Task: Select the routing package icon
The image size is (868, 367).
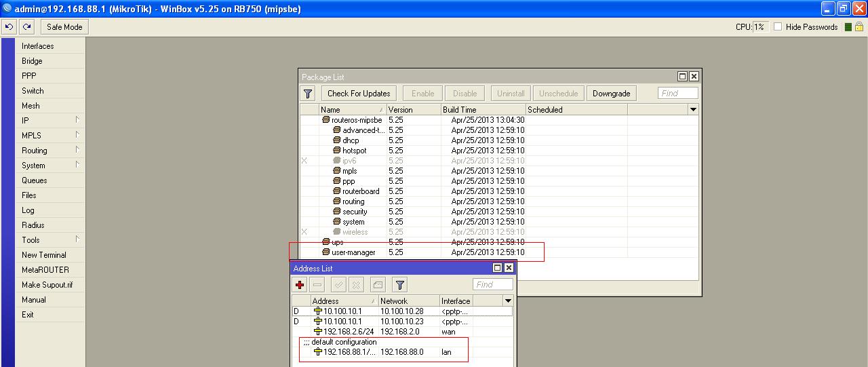Action: [x=337, y=201]
